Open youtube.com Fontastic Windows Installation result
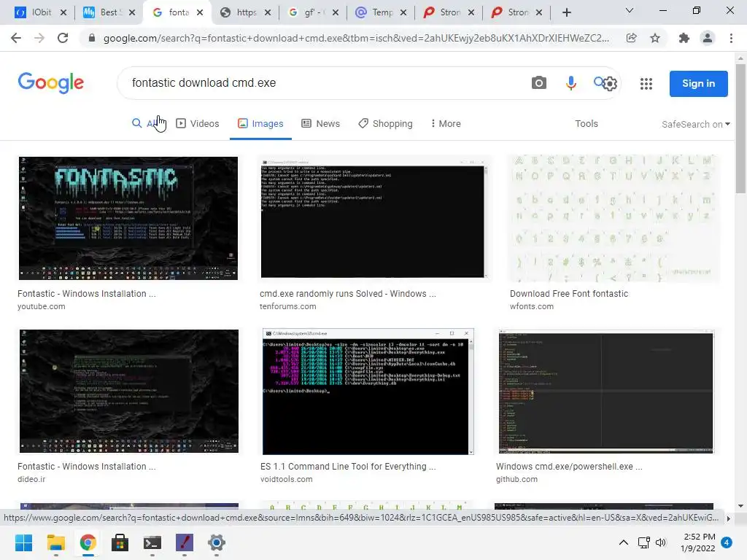The height and width of the screenshot is (560, 747). pyautogui.click(x=86, y=293)
